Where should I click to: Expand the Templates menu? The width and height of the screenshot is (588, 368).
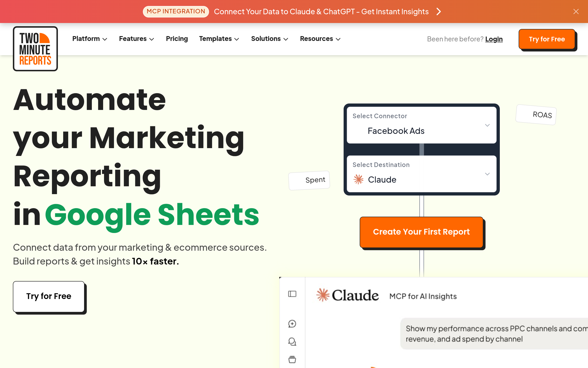click(x=219, y=39)
